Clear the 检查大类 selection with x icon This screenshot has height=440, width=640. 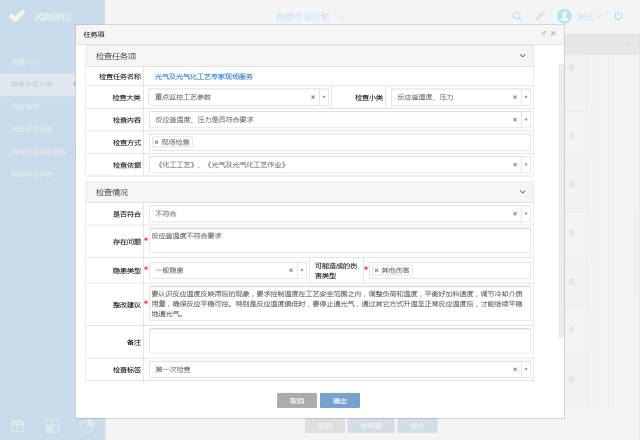click(312, 97)
